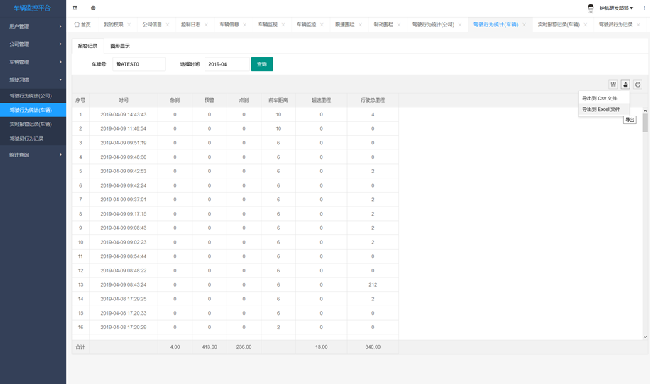The height and width of the screenshot is (384, 650).
Task: Open sidebar item 驾驶行为统计(公司)
Action: (x=33, y=96)
